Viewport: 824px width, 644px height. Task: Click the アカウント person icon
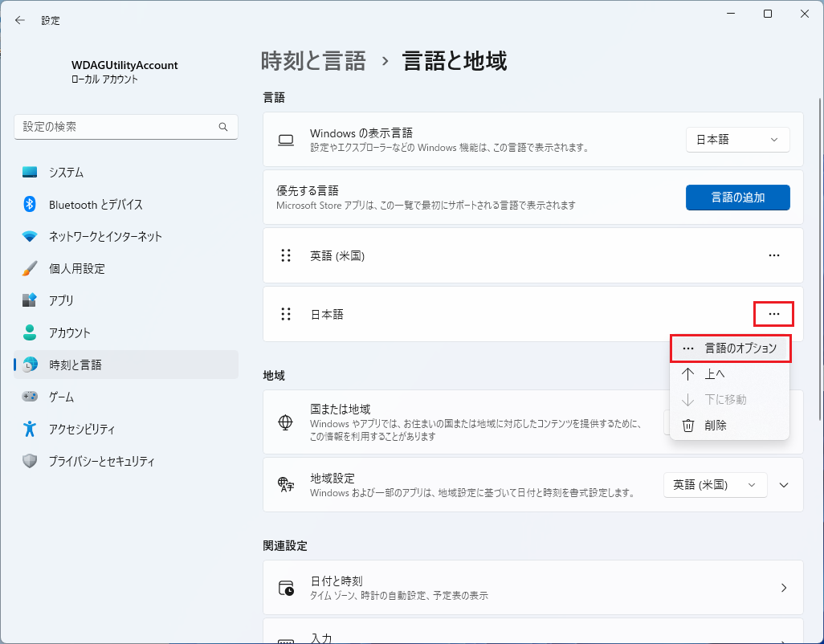30,332
